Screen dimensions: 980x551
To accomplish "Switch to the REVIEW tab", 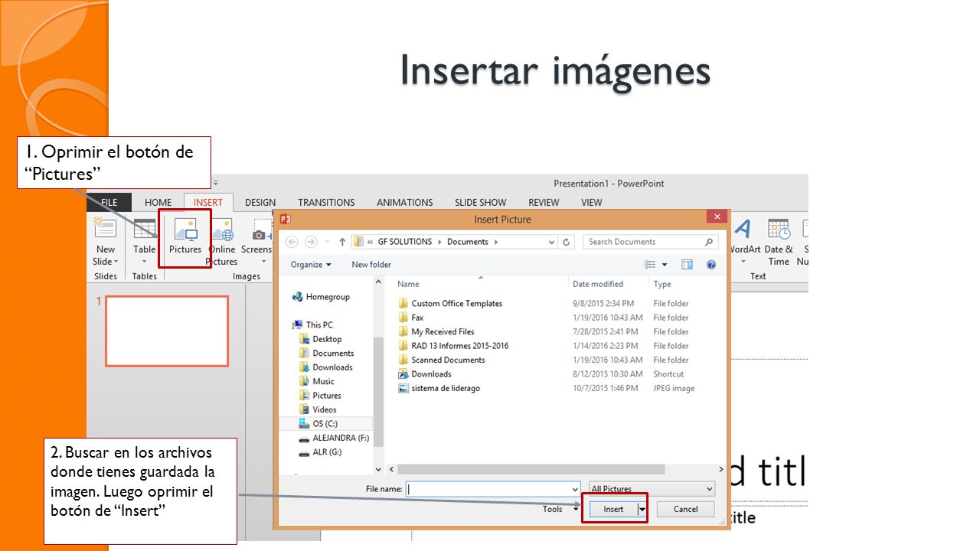I will [544, 203].
